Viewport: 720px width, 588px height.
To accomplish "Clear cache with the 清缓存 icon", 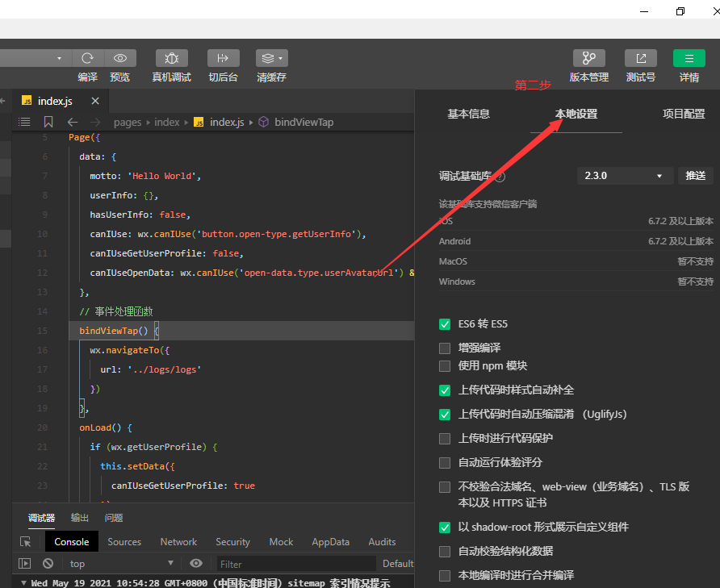I will (x=266, y=58).
